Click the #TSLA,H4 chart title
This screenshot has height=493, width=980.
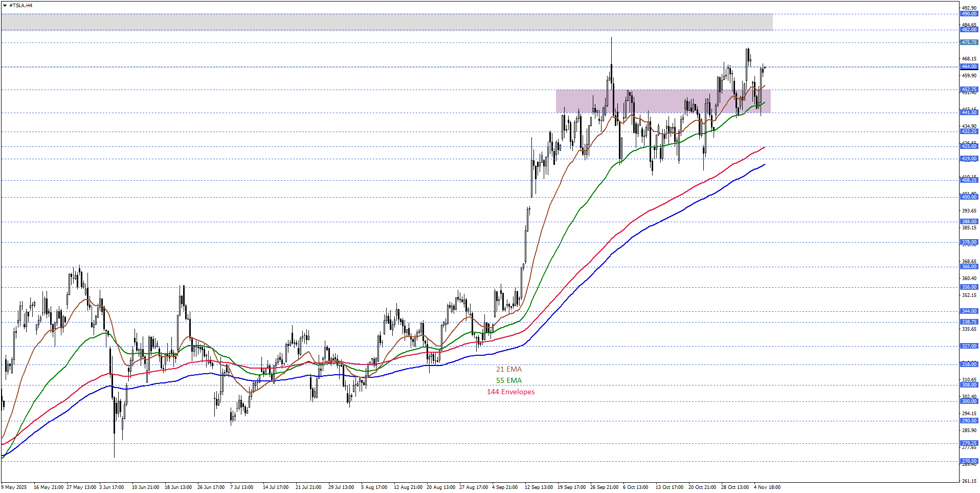click(x=21, y=6)
